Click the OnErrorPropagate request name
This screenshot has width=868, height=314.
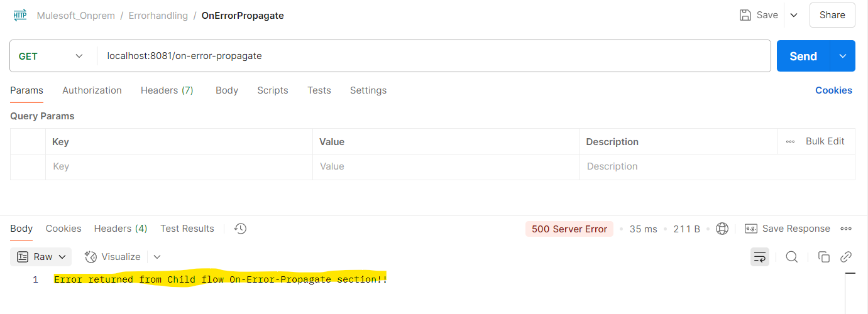243,16
